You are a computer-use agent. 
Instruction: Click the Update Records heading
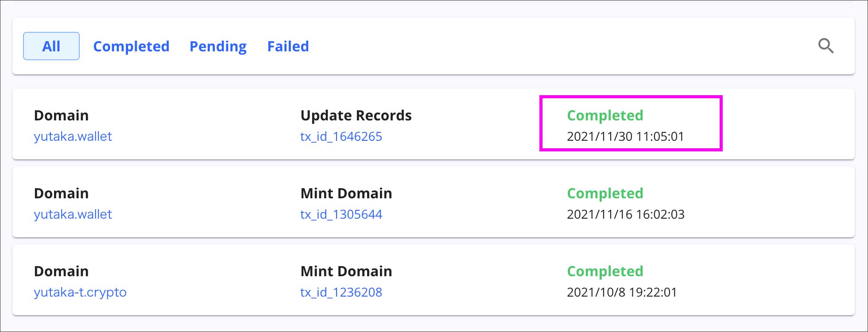coord(356,116)
